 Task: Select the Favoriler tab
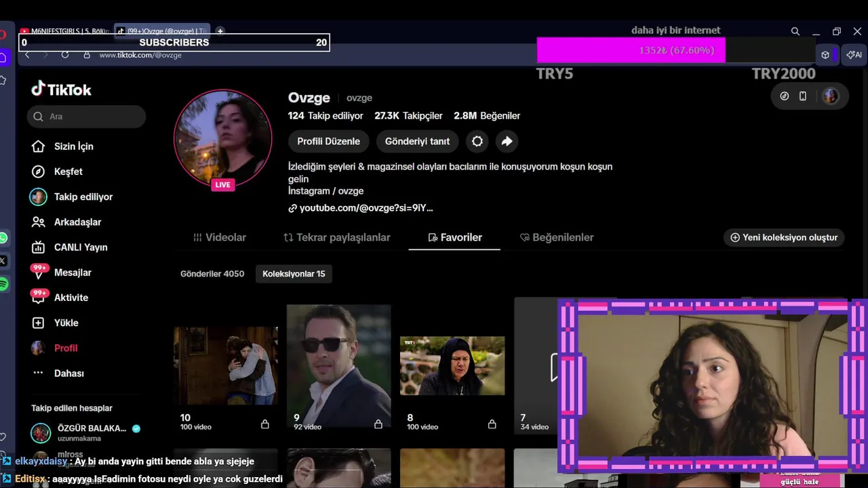point(454,237)
